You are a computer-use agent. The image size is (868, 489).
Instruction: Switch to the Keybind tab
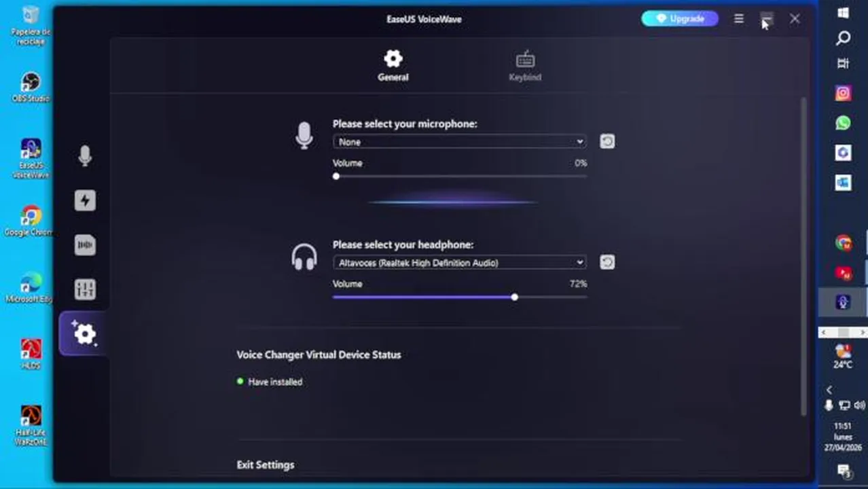525,66
